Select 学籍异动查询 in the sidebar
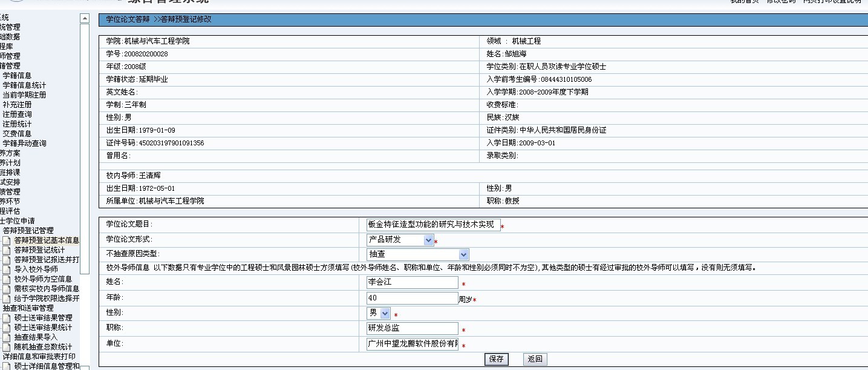 pyautogui.click(x=24, y=144)
